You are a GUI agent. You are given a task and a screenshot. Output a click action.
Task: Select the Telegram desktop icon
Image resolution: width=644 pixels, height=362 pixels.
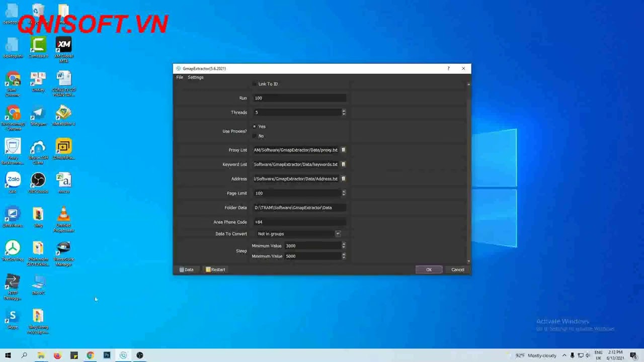[x=38, y=116]
